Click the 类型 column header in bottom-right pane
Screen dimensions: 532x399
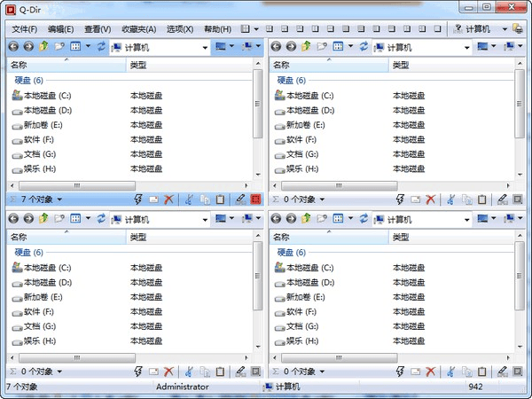[402, 238]
